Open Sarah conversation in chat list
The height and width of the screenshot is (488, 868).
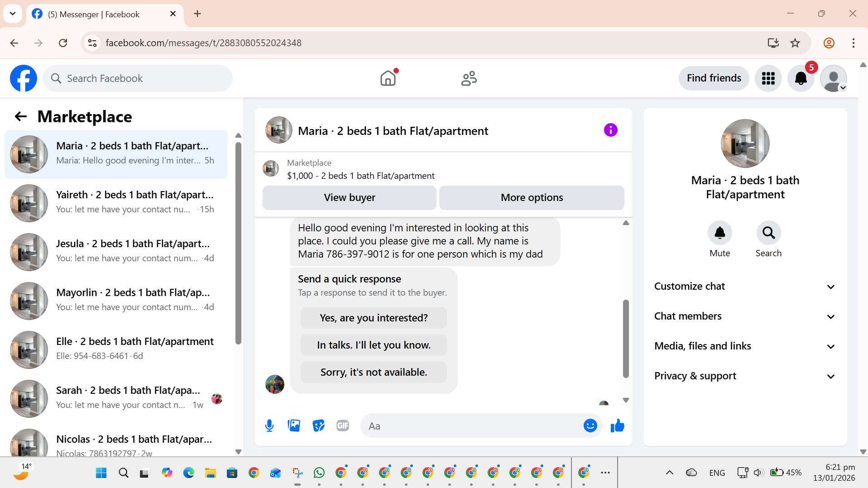[116, 399]
